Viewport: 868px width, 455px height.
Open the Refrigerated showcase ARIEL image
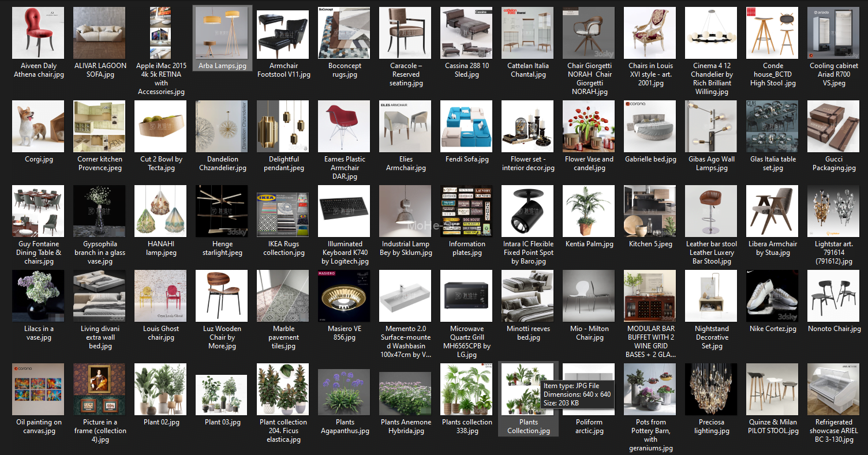pos(833,389)
